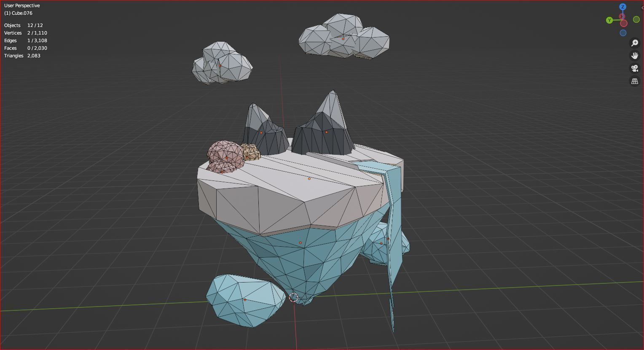Click the 'Vertices 2 / 1,110' statistic

click(x=26, y=33)
